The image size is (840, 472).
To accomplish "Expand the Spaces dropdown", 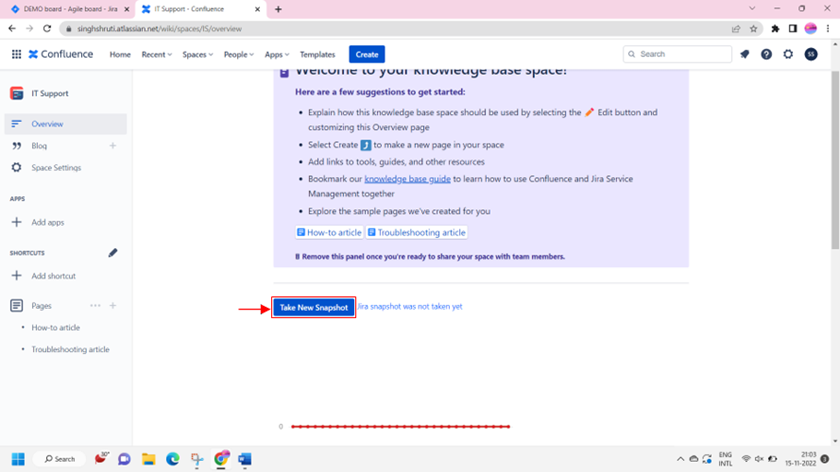I will coord(198,54).
